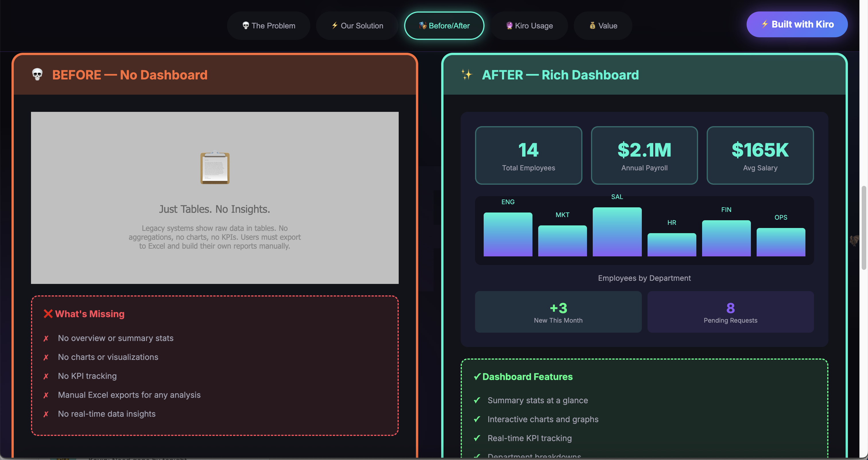Open The Problem tab

click(269, 26)
